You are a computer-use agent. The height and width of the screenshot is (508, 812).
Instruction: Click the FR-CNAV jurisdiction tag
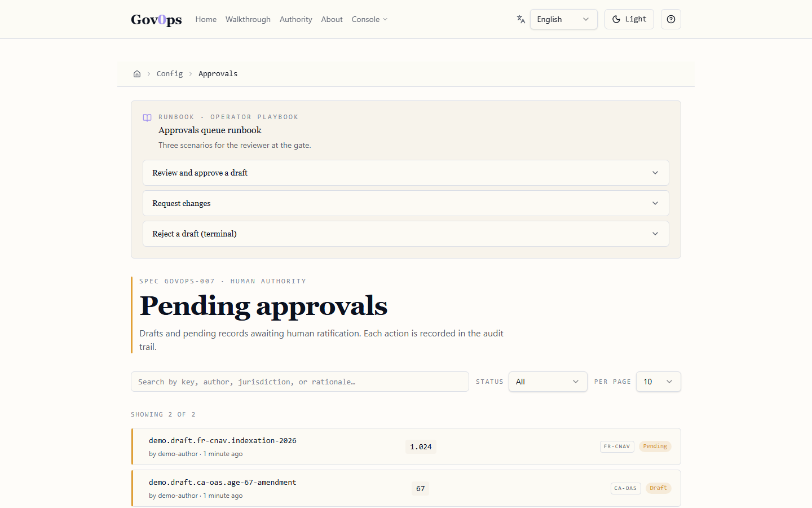coord(617,446)
